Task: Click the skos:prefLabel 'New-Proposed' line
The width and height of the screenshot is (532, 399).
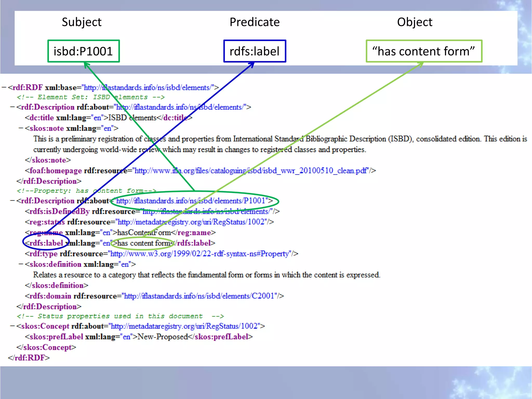Action: click(x=139, y=337)
